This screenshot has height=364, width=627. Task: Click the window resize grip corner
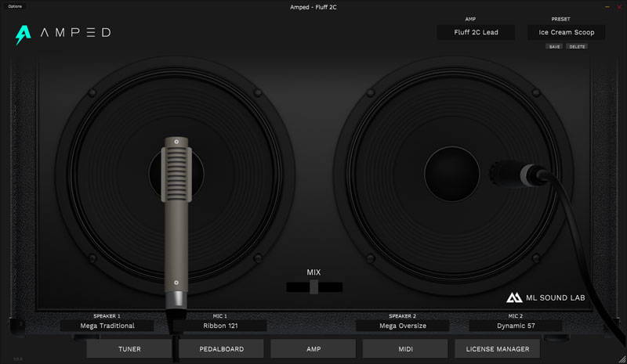click(x=622, y=359)
